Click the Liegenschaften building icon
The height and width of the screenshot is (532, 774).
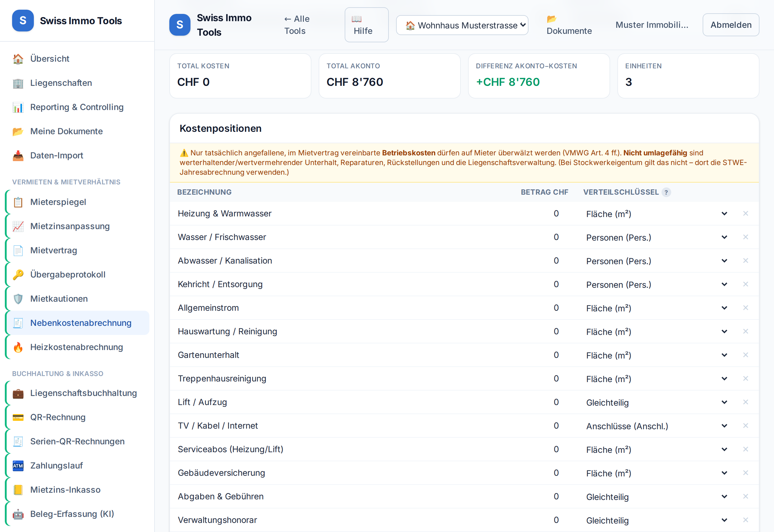pyautogui.click(x=18, y=83)
